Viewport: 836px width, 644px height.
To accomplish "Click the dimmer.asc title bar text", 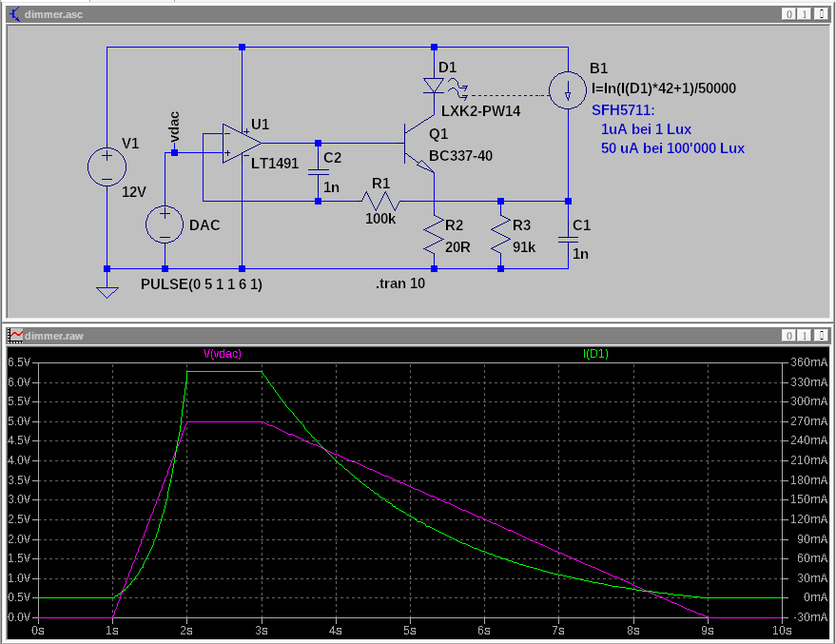I will point(53,14).
